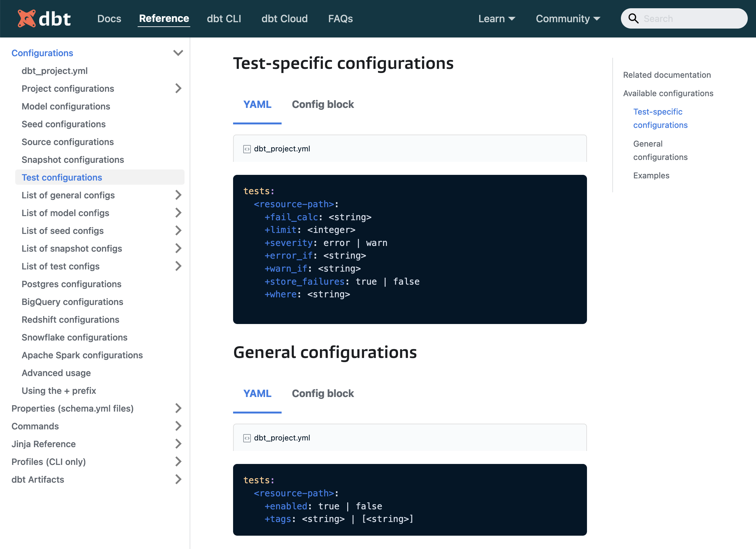The height and width of the screenshot is (549, 756).
Task: Collapse the Configurations section
Action: (178, 53)
